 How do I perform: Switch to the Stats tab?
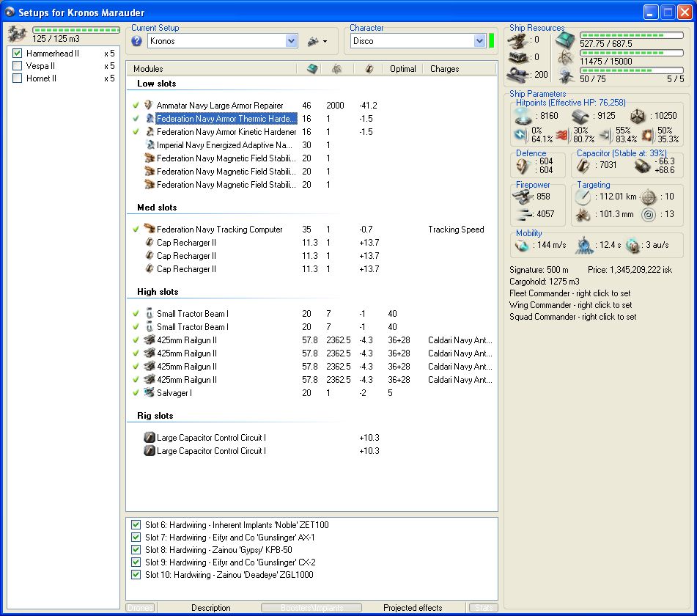tap(483, 607)
